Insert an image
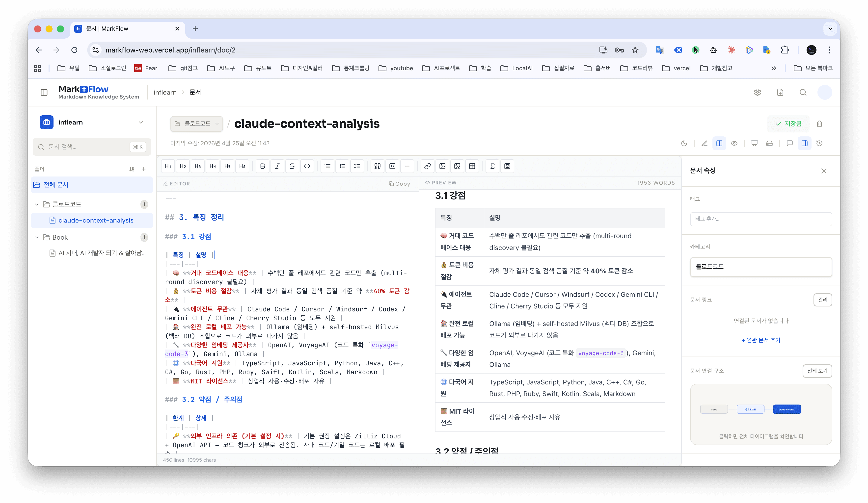The width and height of the screenshot is (868, 503). point(442,166)
